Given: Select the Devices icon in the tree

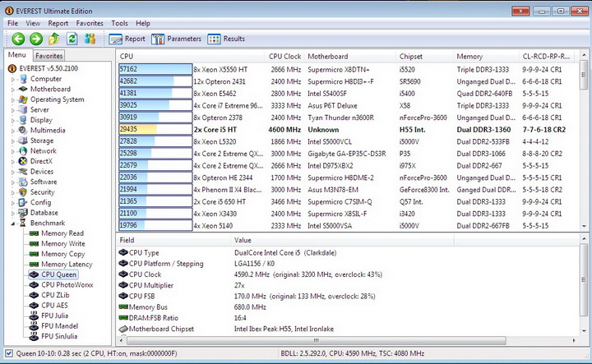Looking at the screenshot, I should 23,171.
